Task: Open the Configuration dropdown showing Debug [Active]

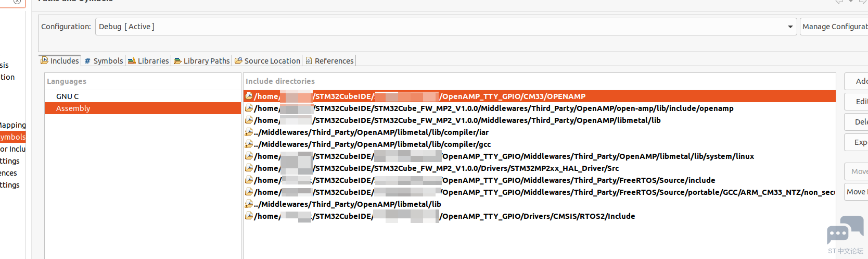Action: [445, 27]
